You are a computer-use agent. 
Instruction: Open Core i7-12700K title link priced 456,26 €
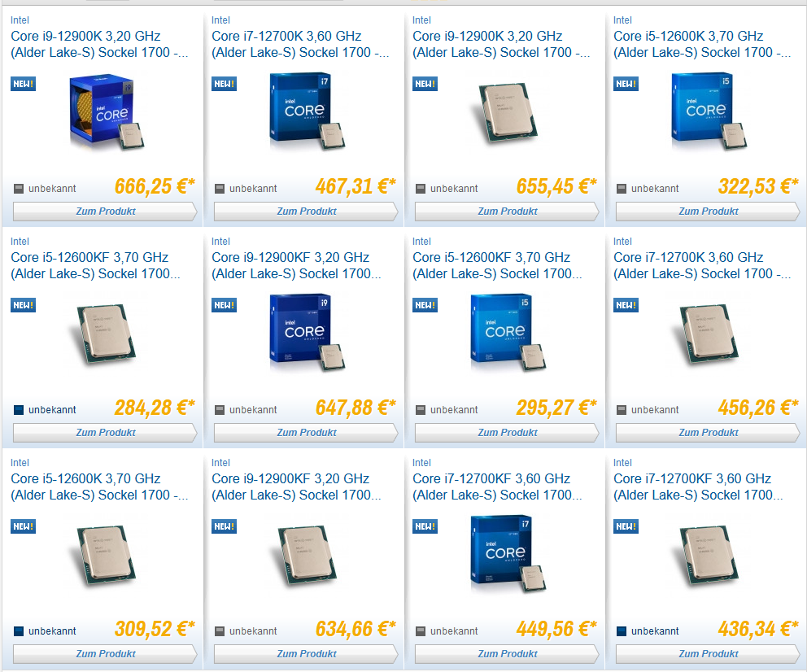[702, 265]
